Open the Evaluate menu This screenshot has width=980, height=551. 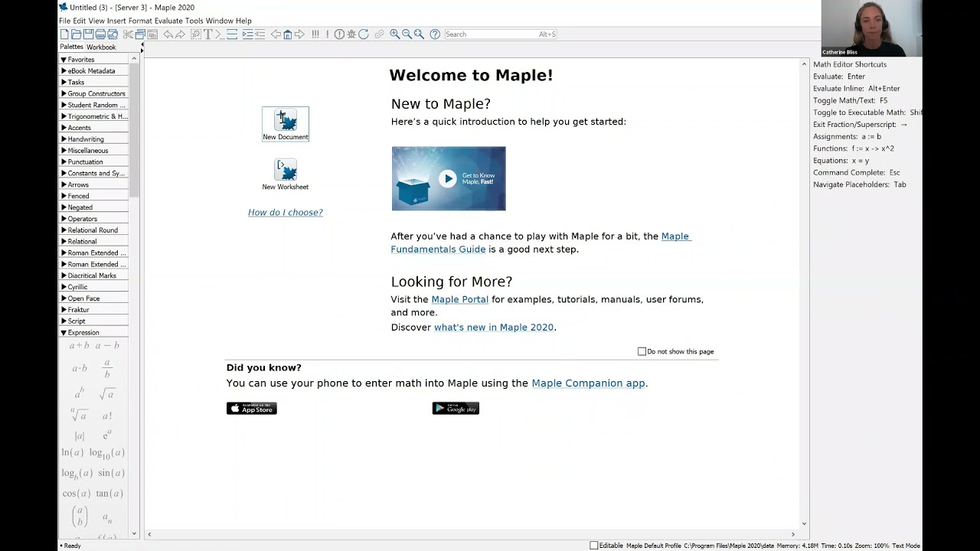168,21
